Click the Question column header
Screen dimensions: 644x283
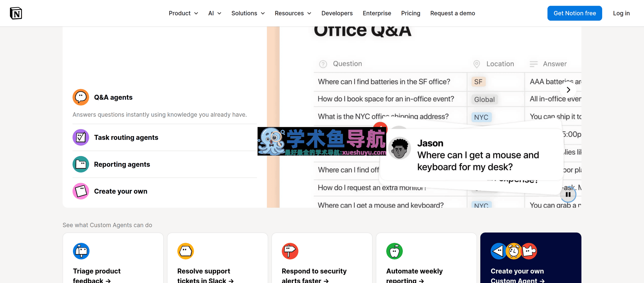(347, 64)
